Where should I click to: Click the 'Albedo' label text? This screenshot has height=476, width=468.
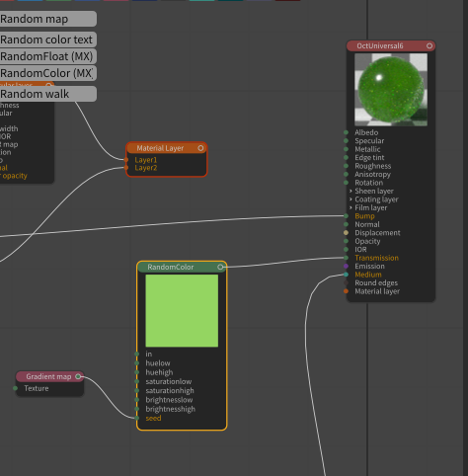coord(366,132)
